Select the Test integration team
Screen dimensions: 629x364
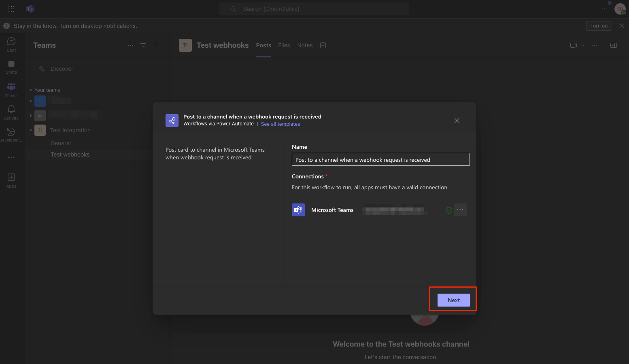click(x=70, y=130)
